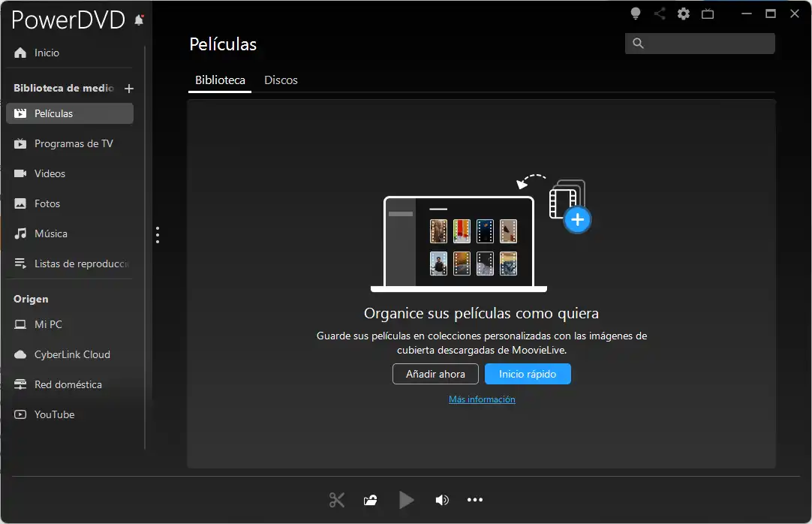This screenshot has height=524, width=812.
Task: Mute audio with the speaker icon
Action: click(442, 500)
